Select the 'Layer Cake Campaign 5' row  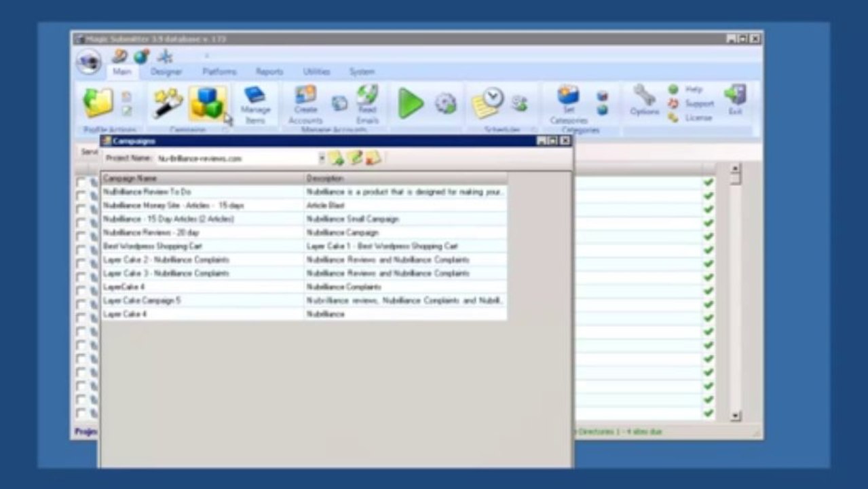point(304,300)
